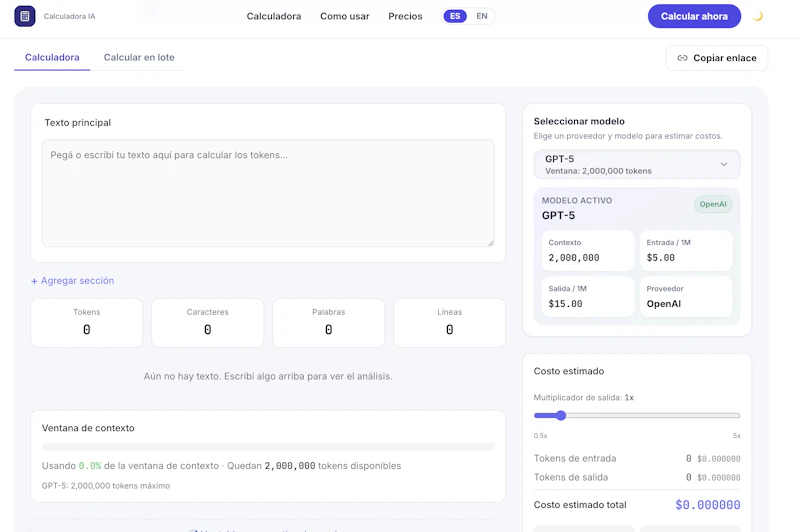Click the 'Multiplicador de salida: 1x' label
This screenshot has width=800, height=532.
(584, 397)
